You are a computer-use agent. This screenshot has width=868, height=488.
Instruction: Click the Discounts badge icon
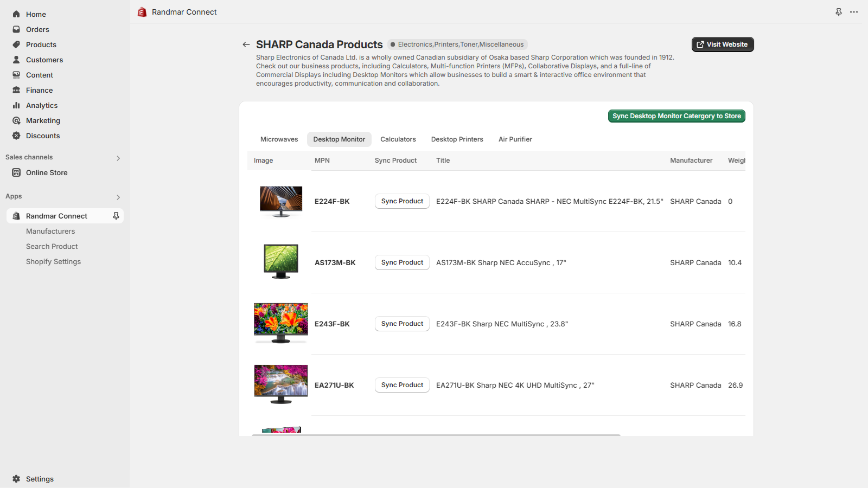click(16, 136)
